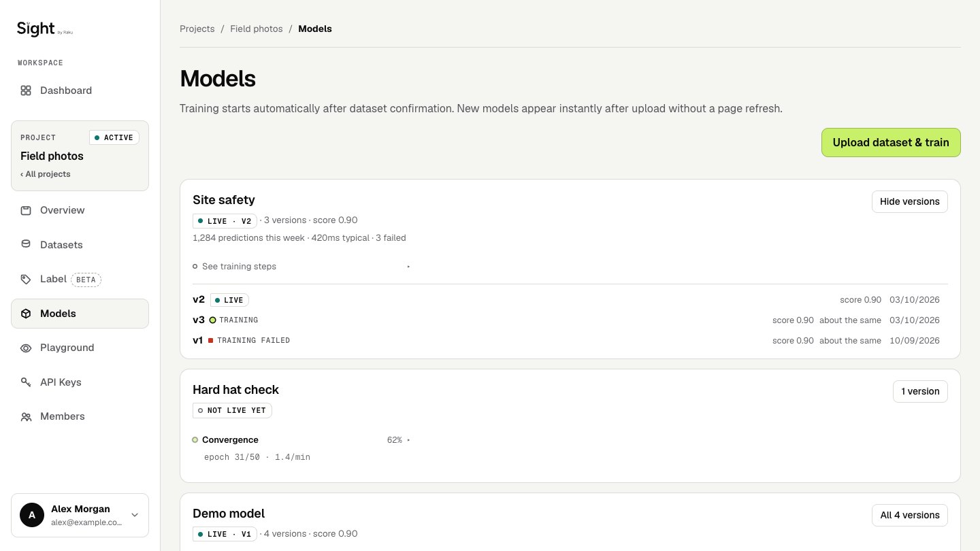Navigate to the Members page
980x551 pixels.
[80, 416]
